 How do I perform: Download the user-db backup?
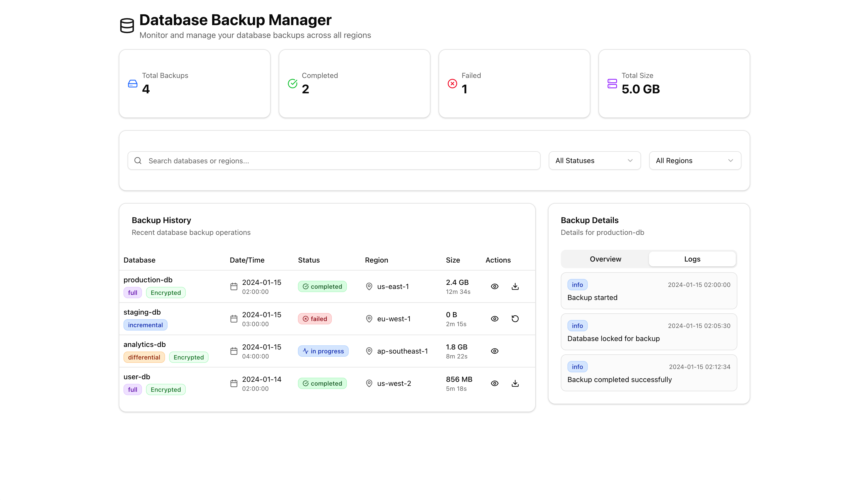click(x=515, y=383)
